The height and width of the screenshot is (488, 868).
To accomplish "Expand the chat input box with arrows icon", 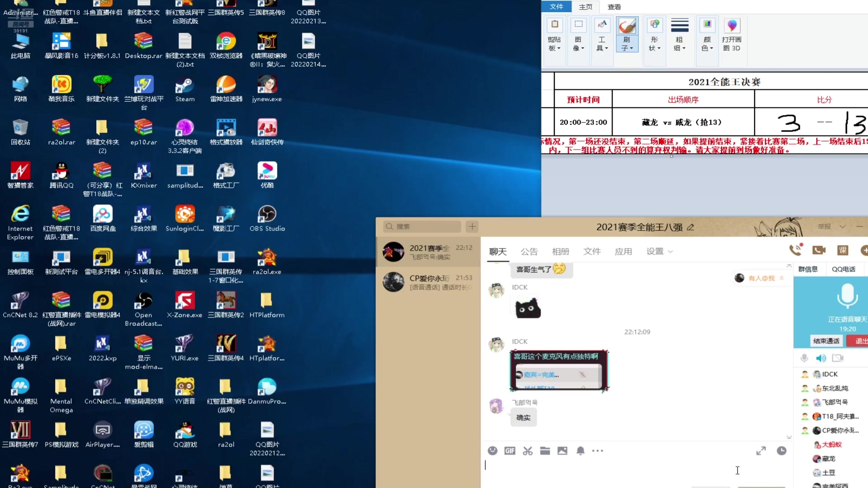I will pyautogui.click(x=761, y=450).
